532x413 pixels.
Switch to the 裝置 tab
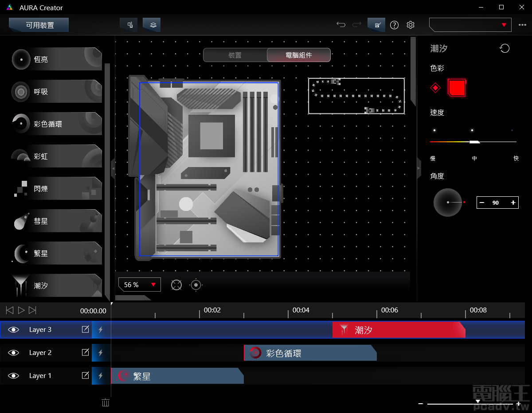pos(235,55)
